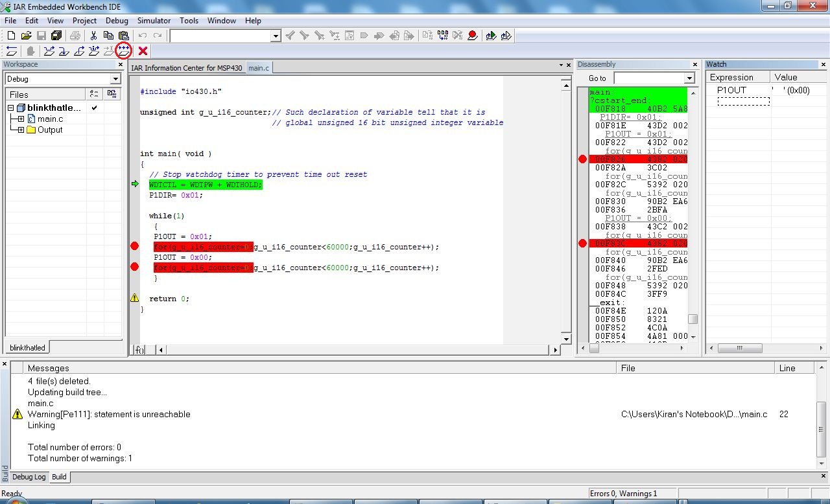Click the Next Statement debug icon

[94, 51]
